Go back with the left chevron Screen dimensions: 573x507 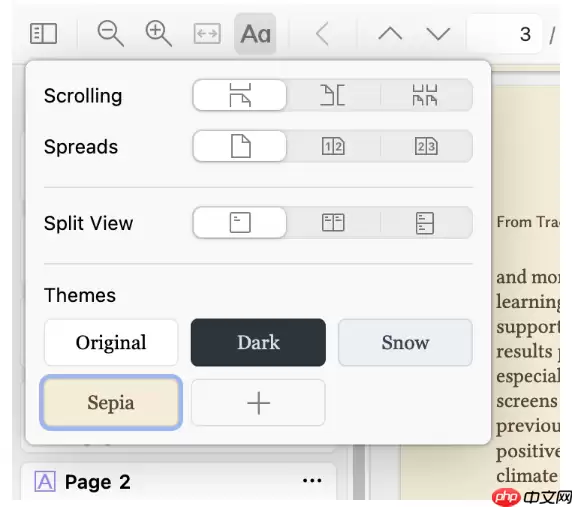(322, 34)
